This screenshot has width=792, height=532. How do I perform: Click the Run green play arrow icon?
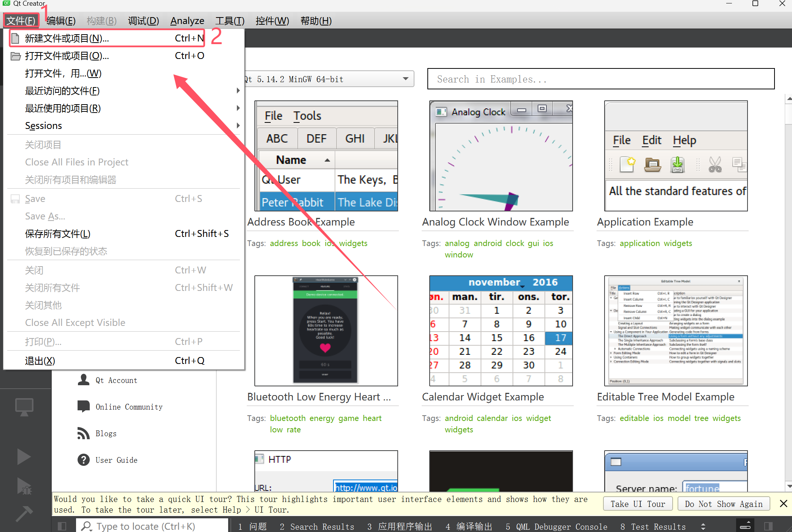coord(24,456)
